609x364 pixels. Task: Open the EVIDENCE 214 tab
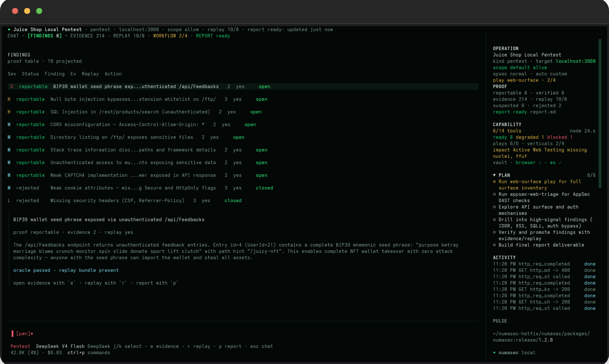(87, 36)
